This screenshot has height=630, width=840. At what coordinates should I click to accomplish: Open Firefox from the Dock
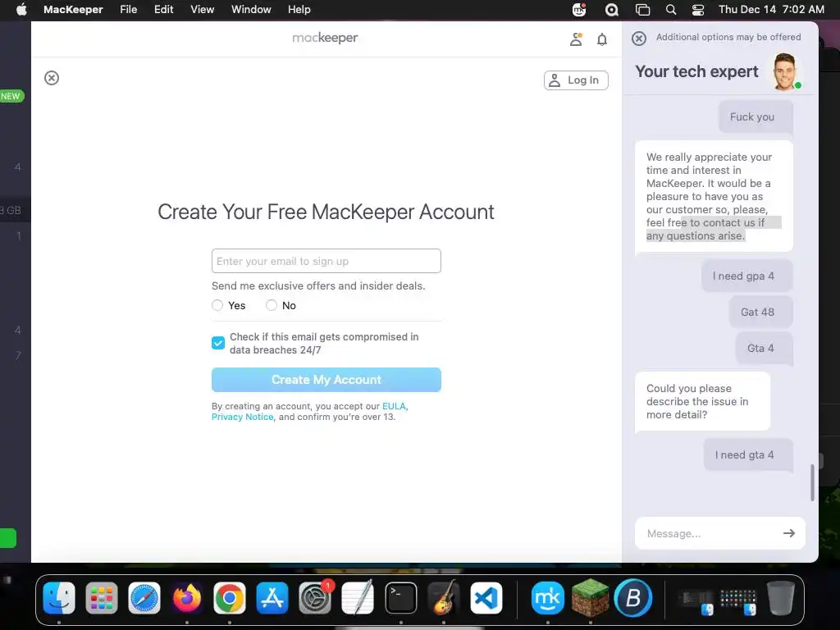[187, 598]
